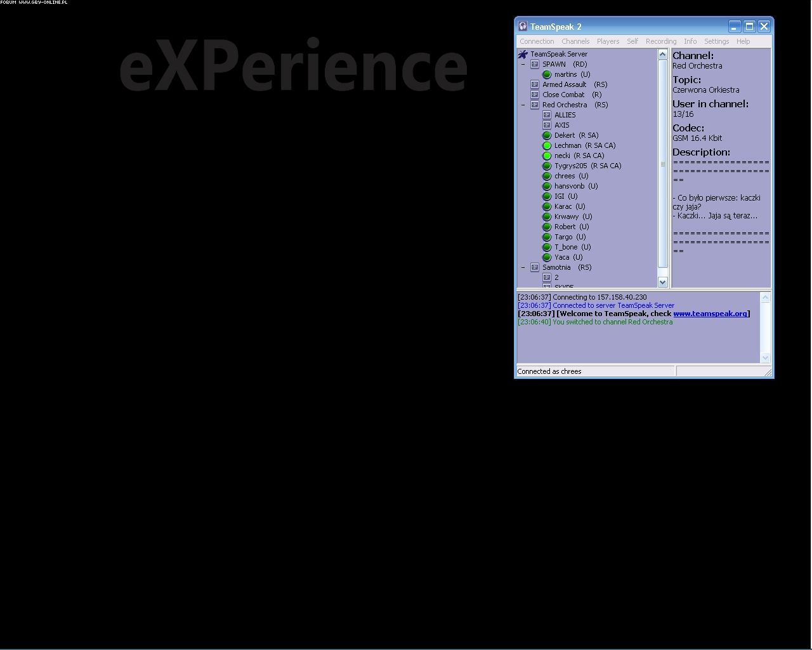Collapse the SPAWN channel branch

(523, 64)
